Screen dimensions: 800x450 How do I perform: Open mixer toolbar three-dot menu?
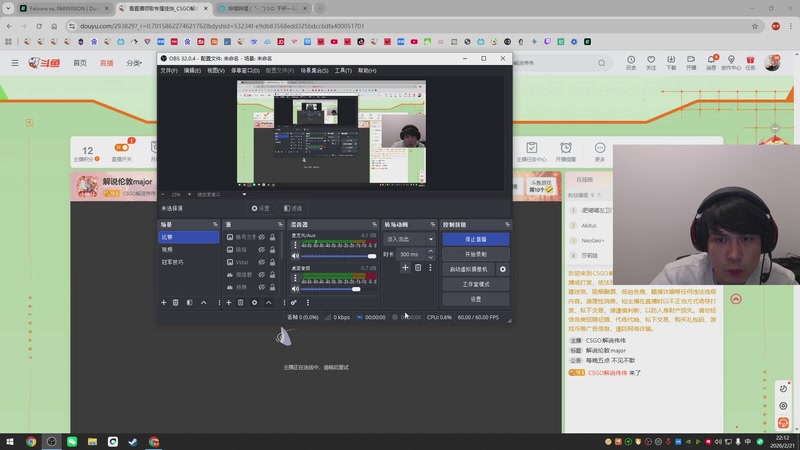(x=308, y=303)
